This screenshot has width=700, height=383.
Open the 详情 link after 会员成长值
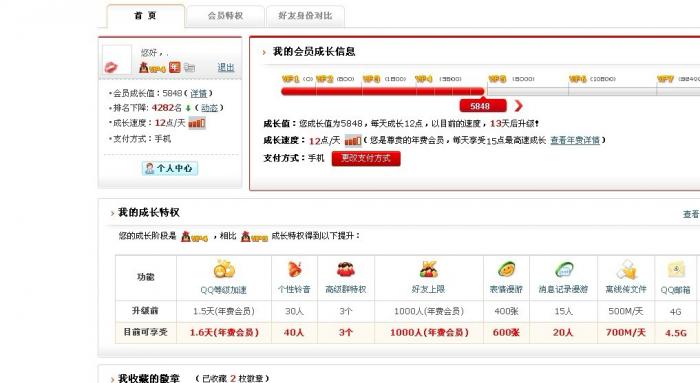point(199,93)
